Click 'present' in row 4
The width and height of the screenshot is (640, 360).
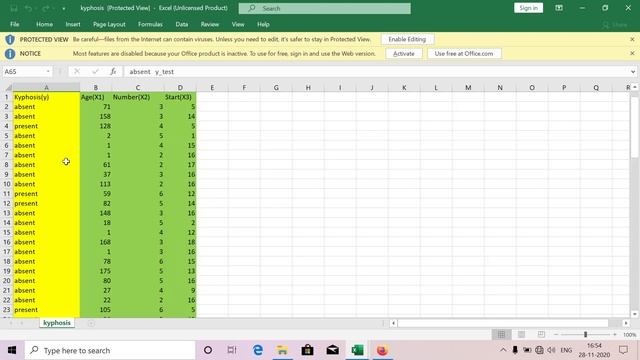click(x=47, y=126)
